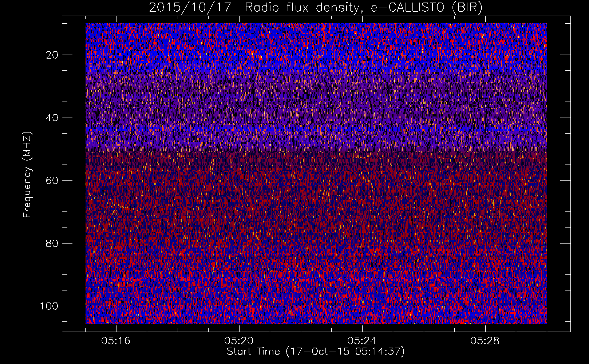Click the '05:20' time tick label
Image resolution: width=589 pixels, height=364 pixels.
[x=239, y=341]
